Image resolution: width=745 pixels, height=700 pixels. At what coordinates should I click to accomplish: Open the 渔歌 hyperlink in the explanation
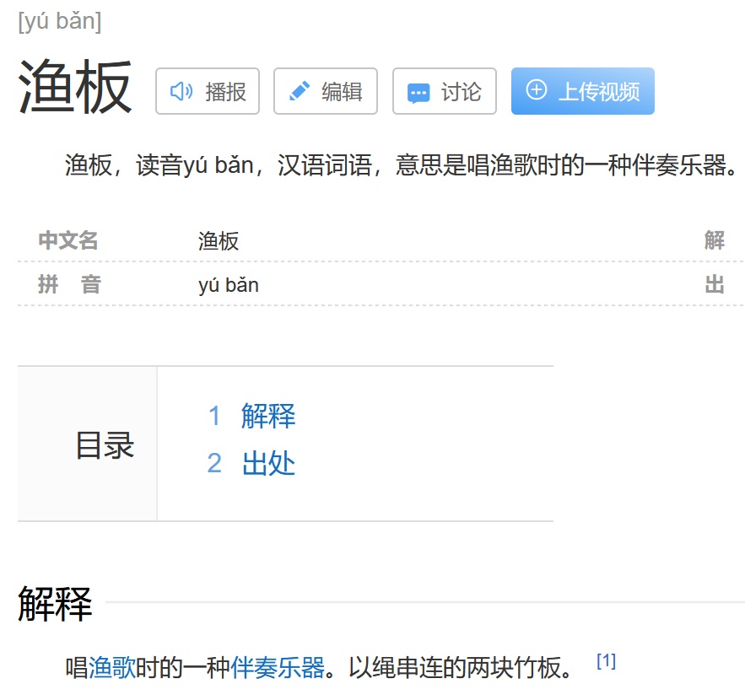point(112,669)
